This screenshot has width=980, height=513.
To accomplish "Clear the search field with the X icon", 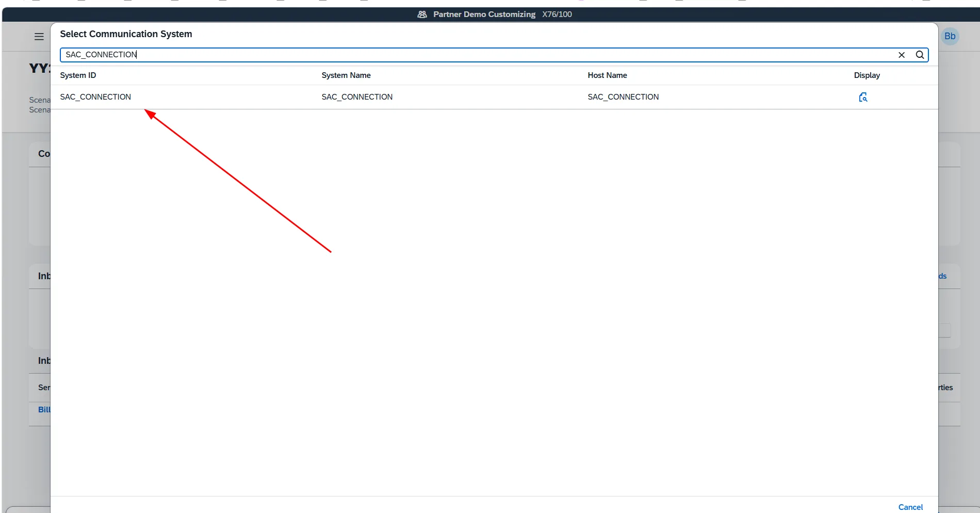I will [x=902, y=55].
